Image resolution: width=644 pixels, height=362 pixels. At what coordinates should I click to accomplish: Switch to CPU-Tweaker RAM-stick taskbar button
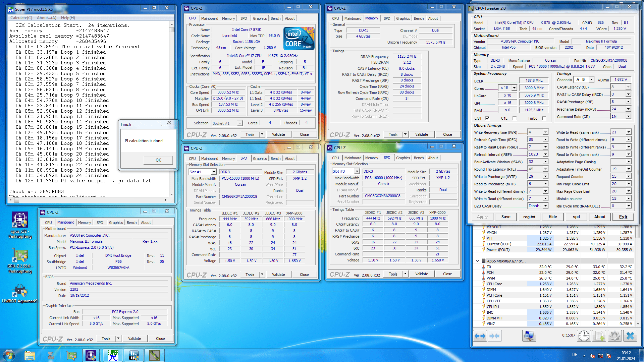(155, 355)
